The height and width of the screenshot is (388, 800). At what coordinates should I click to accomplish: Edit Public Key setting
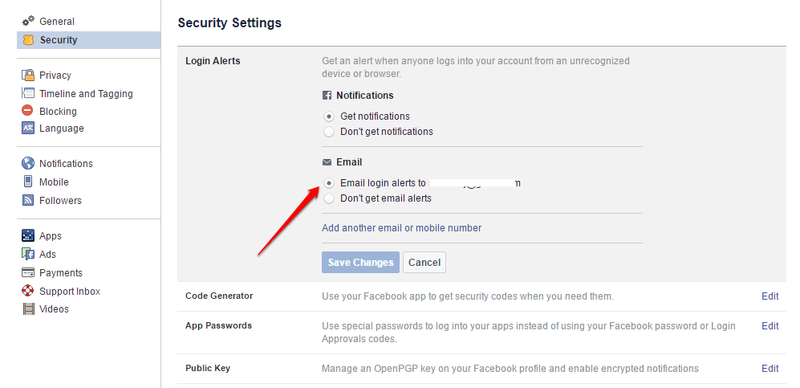pyautogui.click(x=770, y=369)
